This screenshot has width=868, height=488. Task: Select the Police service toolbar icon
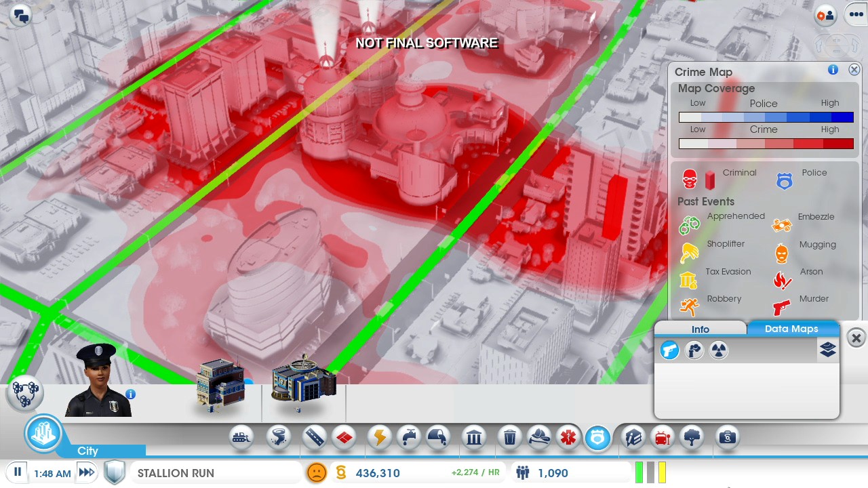click(x=597, y=437)
